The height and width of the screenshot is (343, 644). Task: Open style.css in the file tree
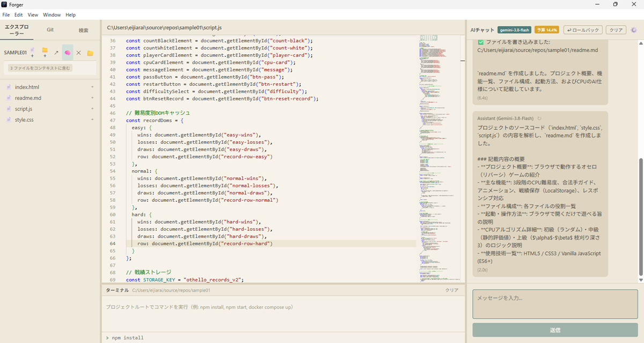coord(24,120)
